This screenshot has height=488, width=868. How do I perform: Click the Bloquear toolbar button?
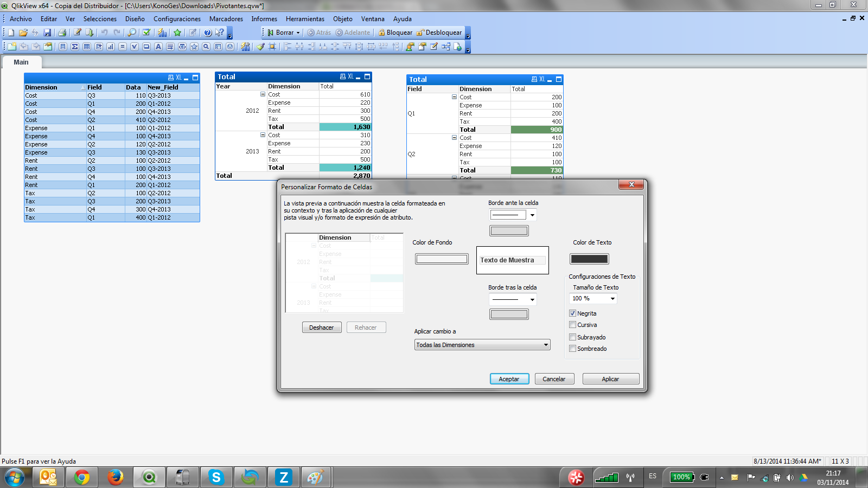(x=395, y=33)
